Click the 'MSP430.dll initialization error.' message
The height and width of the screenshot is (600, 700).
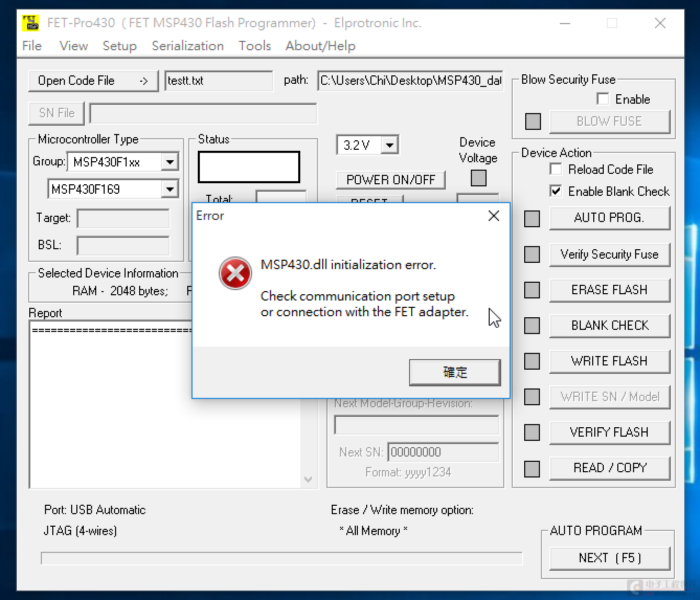pos(348,265)
